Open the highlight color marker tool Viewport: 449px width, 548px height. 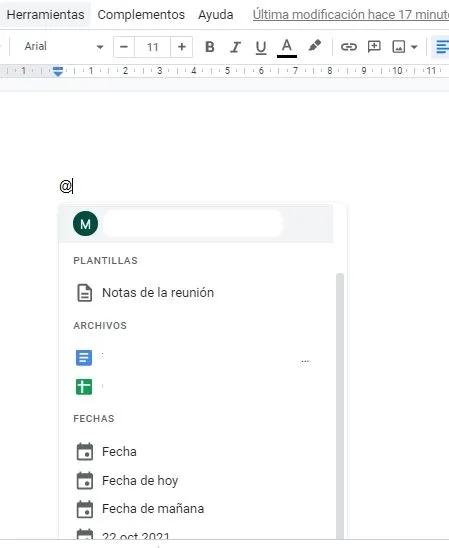[314, 46]
